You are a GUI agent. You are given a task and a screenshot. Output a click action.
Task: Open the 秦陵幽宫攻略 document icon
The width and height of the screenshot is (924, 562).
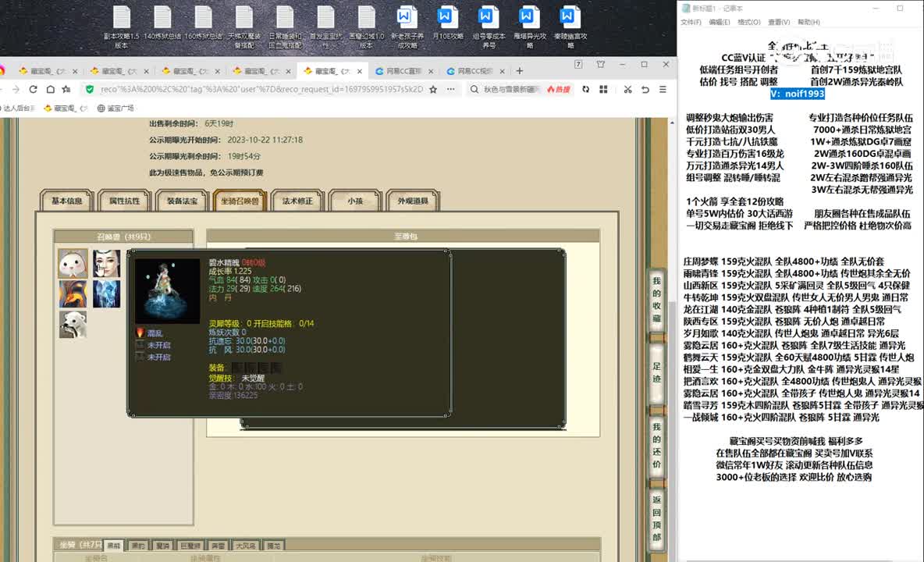(569, 27)
